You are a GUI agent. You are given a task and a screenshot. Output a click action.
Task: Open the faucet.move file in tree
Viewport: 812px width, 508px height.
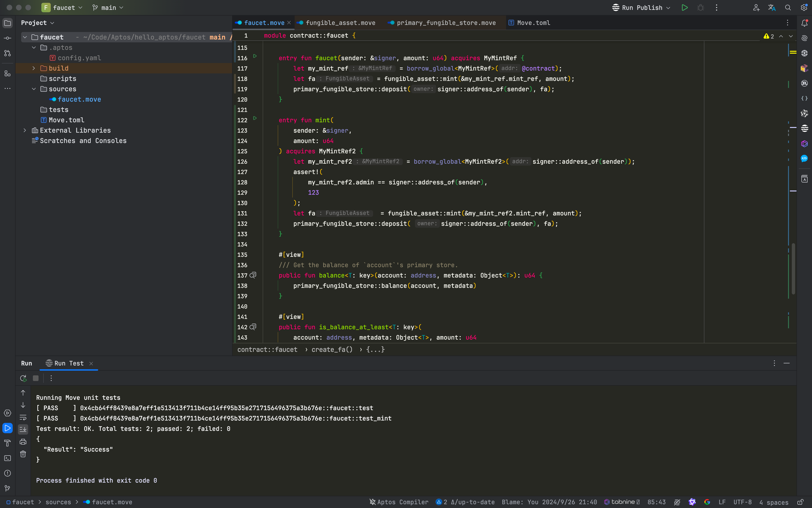[x=79, y=99]
